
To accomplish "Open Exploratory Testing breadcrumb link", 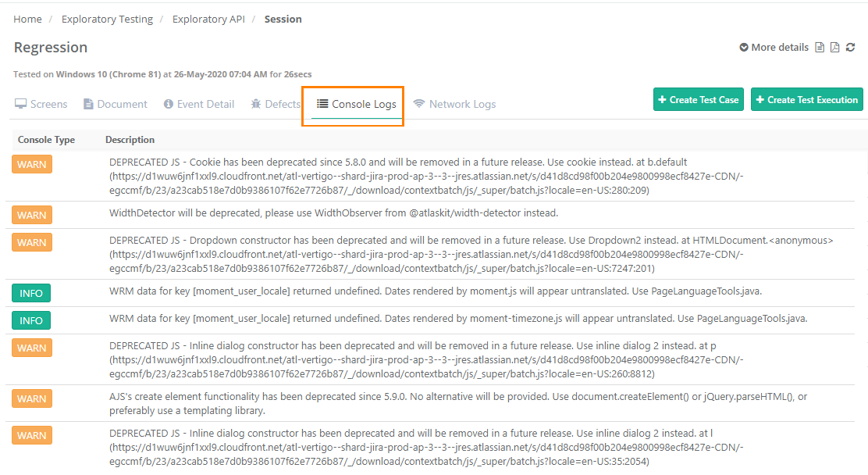I will point(108,19).
